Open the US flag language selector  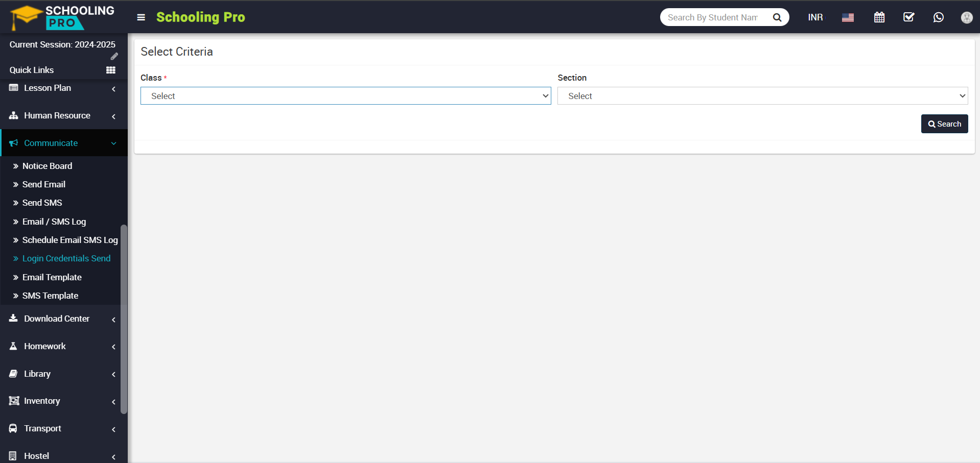pyautogui.click(x=848, y=17)
